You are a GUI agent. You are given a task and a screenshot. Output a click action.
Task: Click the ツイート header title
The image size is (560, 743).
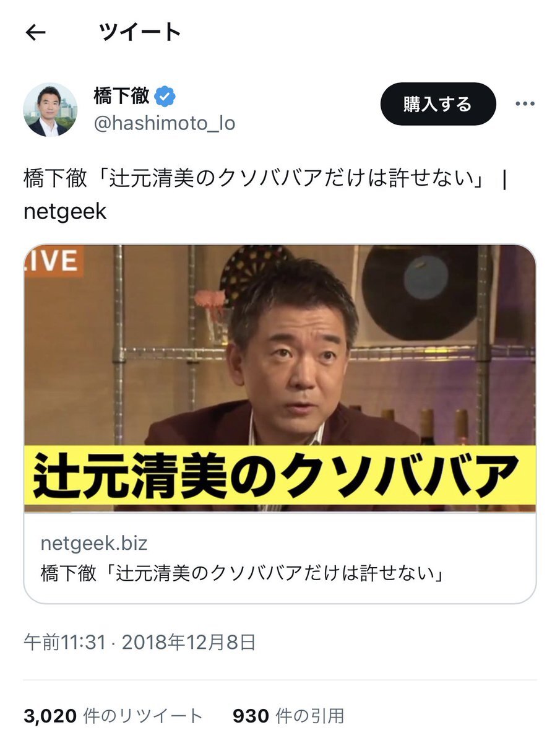click(x=140, y=32)
